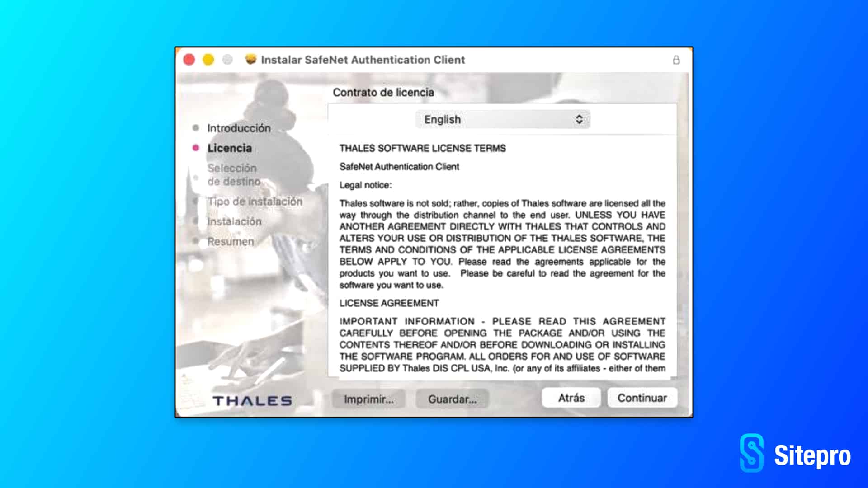Click the Guardar... button
Viewport: 868px width, 488px height.
click(x=452, y=399)
